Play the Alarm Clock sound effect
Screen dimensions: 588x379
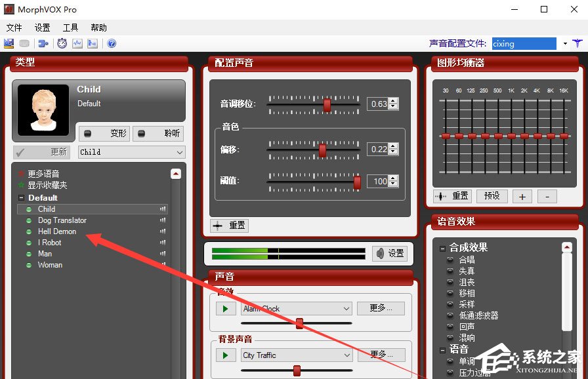click(226, 309)
